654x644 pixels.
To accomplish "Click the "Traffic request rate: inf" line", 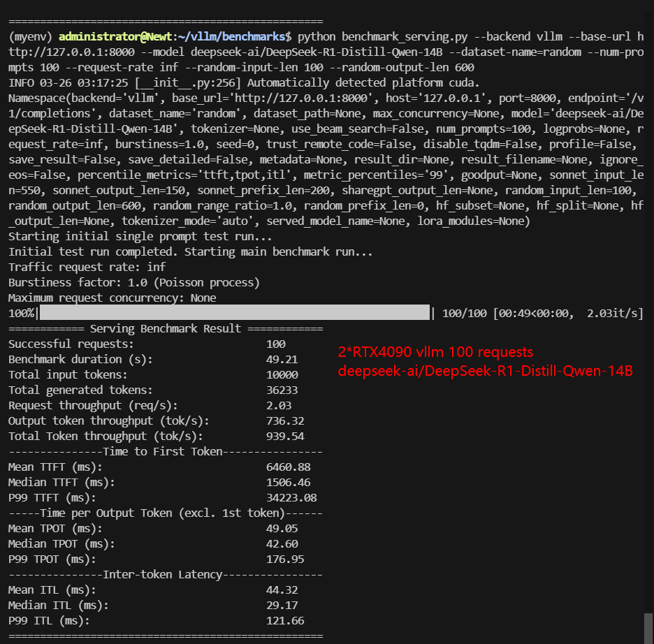I will pos(87,267).
